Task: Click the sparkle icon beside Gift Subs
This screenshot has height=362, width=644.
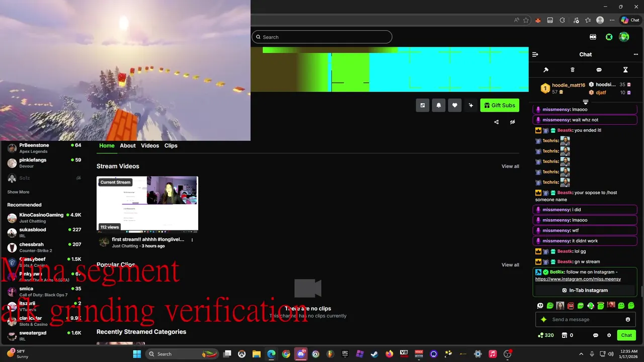Action: tap(471, 105)
